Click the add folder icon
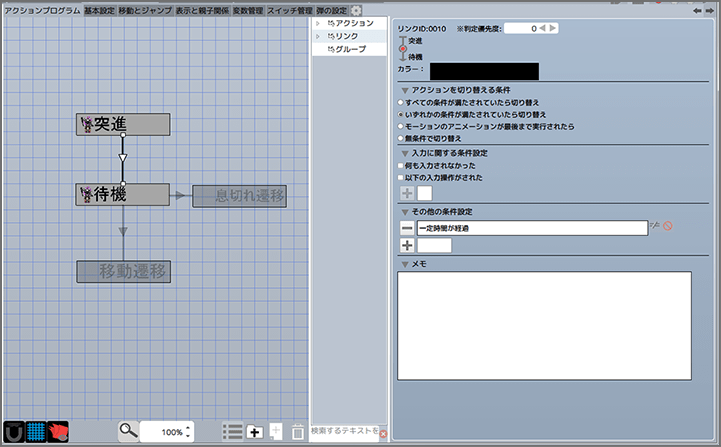The height and width of the screenshot is (447, 721). tap(254, 431)
